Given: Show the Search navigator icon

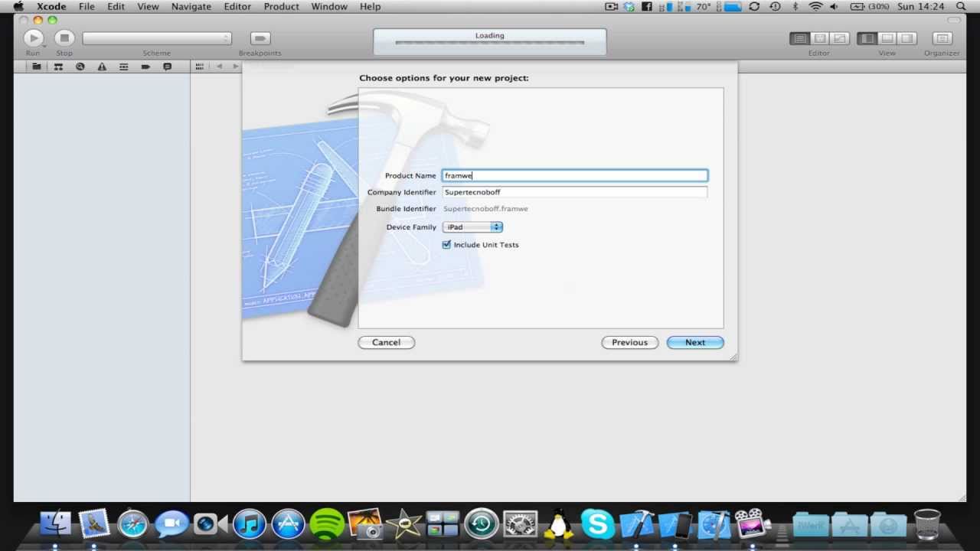Looking at the screenshot, I should 80,67.
